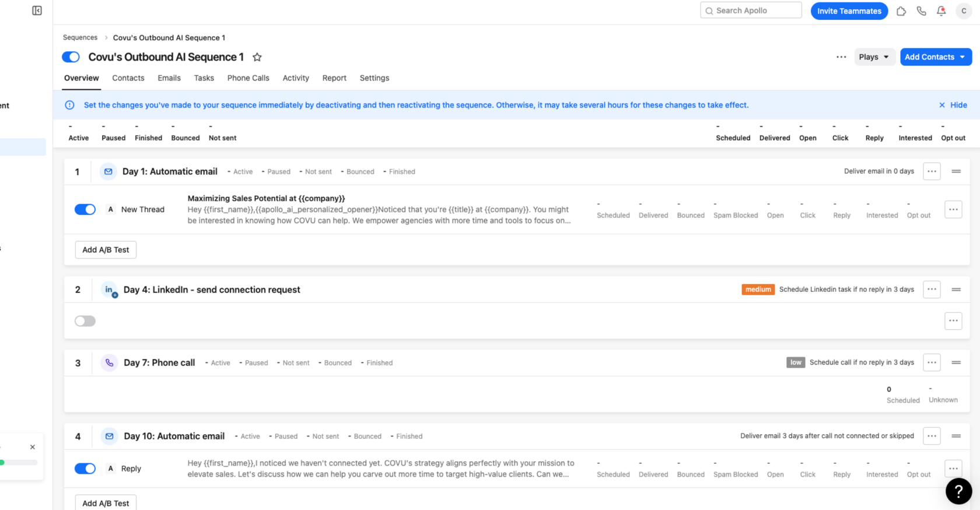Open the Day 4 LinkedIn step options ellipsis
This screenshot has height=510, width=980.
point(932,289)
